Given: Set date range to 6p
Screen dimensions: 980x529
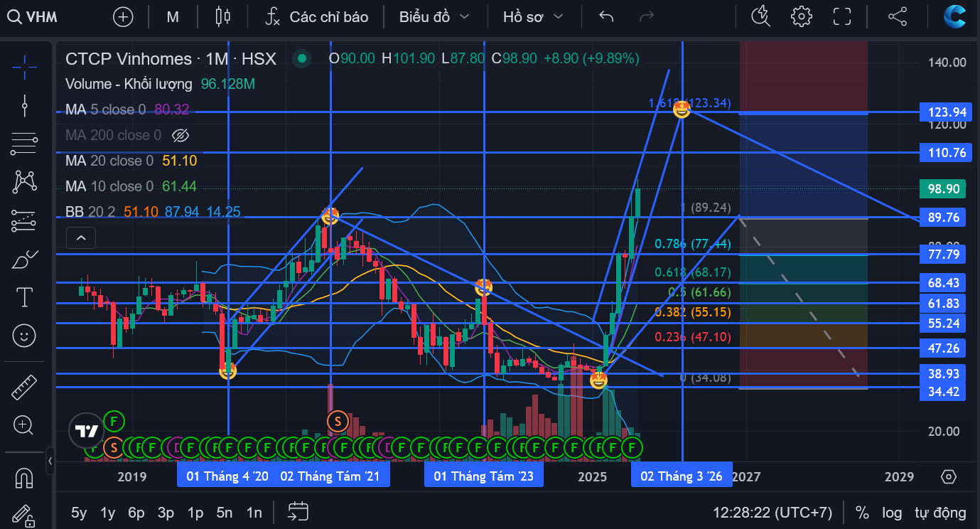Looking at the screenshot, I should coord(136,513).
